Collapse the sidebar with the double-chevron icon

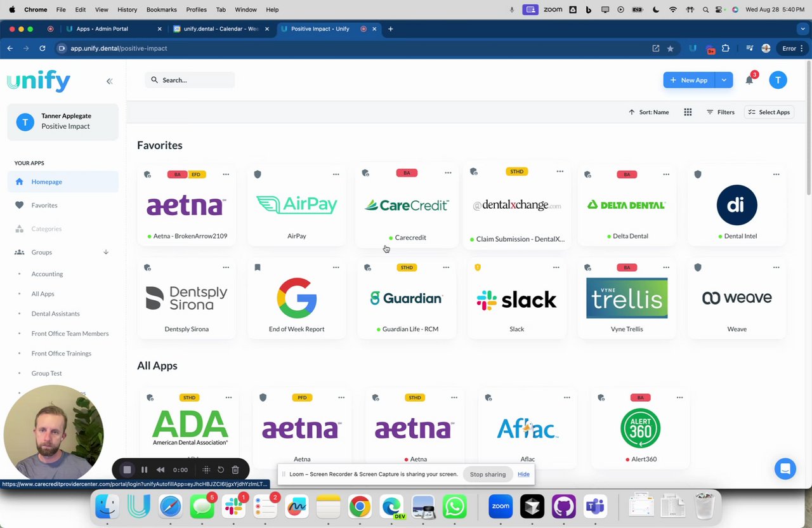click(x=109, y=81)
